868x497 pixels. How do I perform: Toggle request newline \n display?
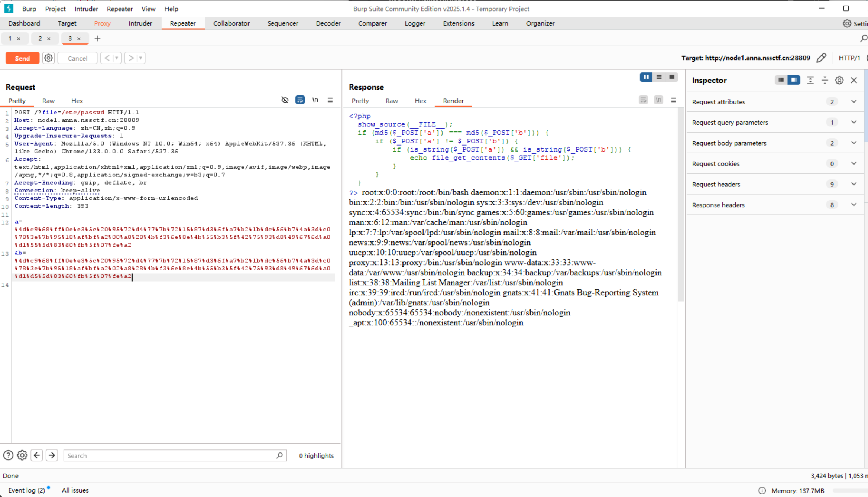point(315,100)
